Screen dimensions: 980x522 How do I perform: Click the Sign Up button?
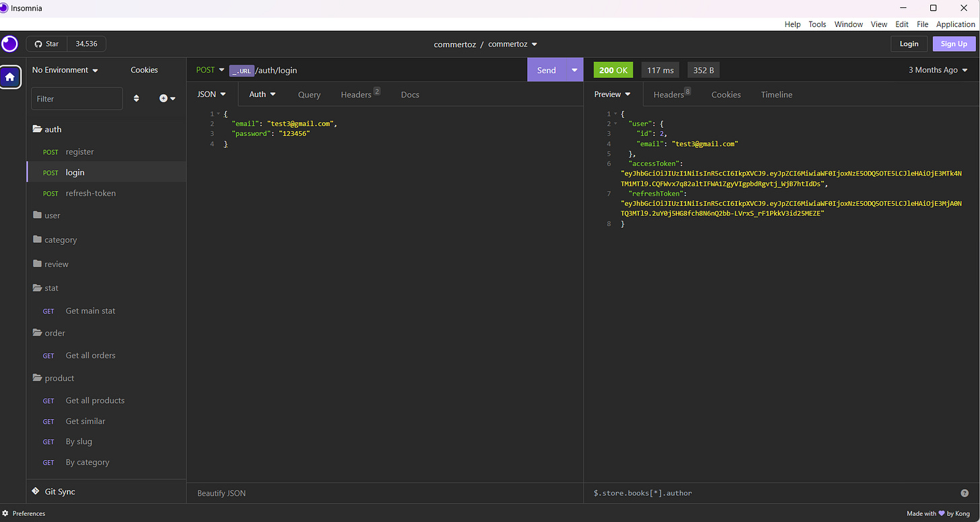pyautogui.click(x=954, y=44)
